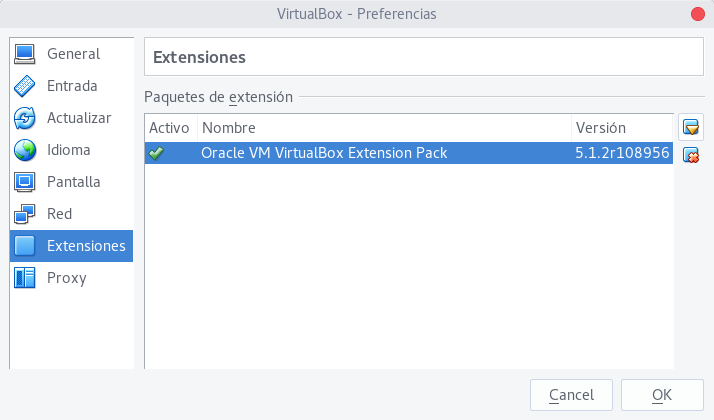Click the Proxy icon in sidebar
Screen dimensions: 714x420
pyautogui.click(x=25, y=278)
